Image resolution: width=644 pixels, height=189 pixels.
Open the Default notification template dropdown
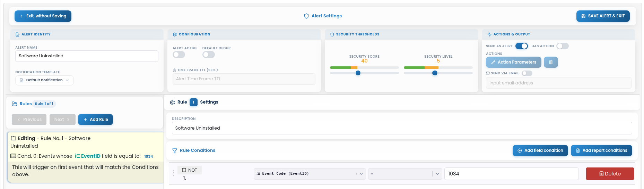pyautogui.click(x=44, y=80)
